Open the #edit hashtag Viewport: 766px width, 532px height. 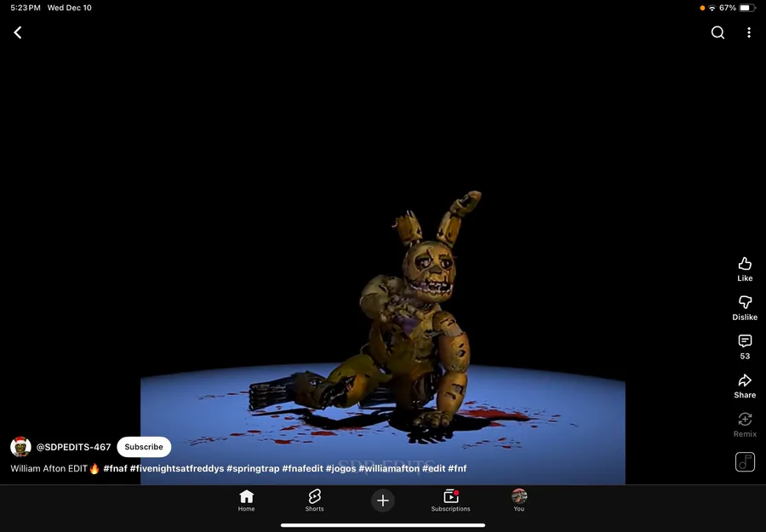pos(434,468)
